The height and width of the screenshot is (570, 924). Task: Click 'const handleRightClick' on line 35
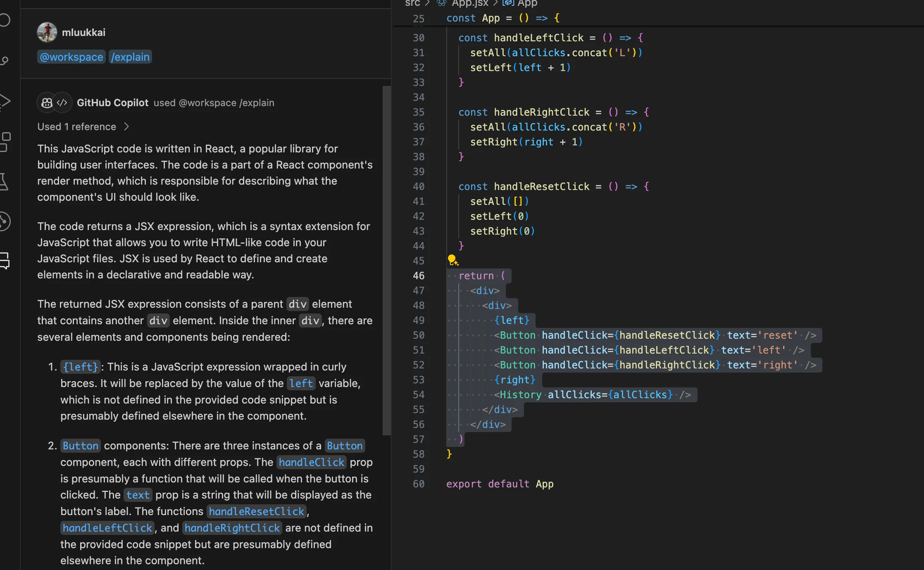pyautogui.click(x=524, y=112)
